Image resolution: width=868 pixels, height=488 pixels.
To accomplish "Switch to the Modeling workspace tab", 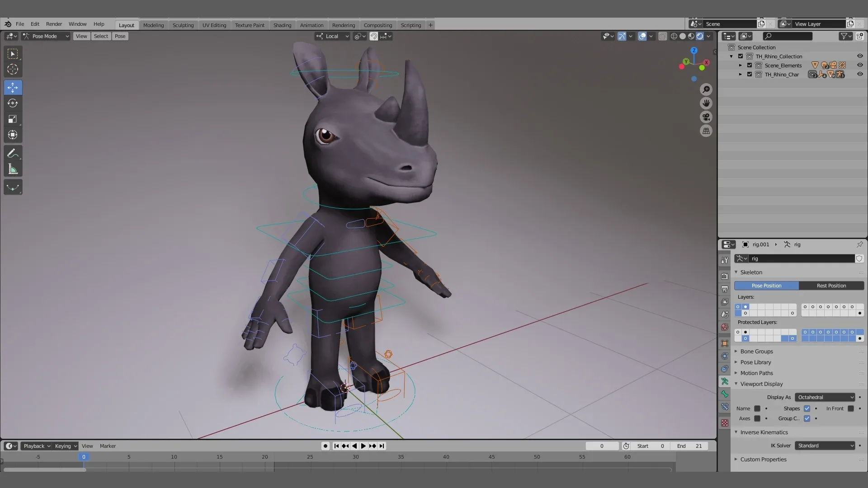I will 153,25.
